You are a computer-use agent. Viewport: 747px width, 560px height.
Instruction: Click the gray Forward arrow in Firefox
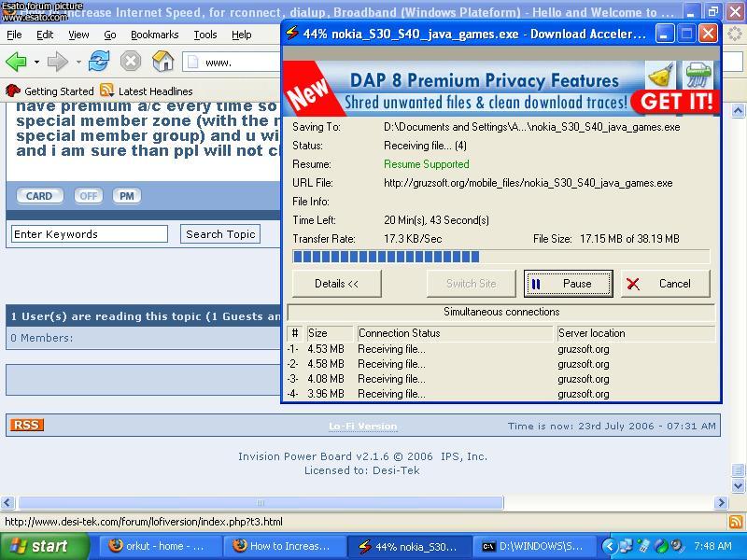coord(58,62)
